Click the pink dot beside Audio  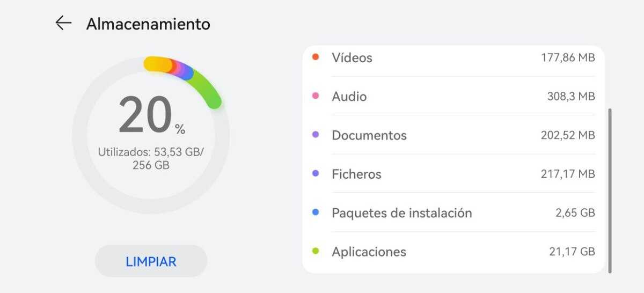pyautogui.click(x=316, y=96)
